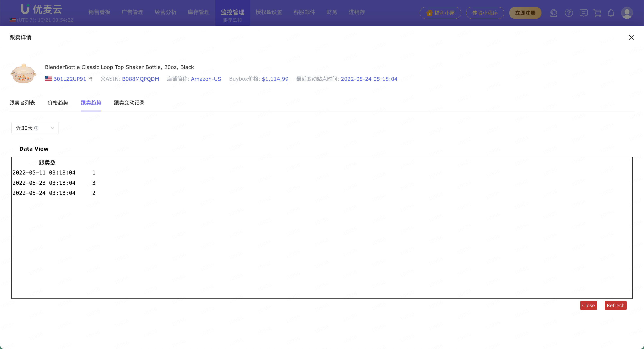Open ASIN B01LZ2UP91 external link icon
This screenshot has width=644, height=349.
point(90,79)
